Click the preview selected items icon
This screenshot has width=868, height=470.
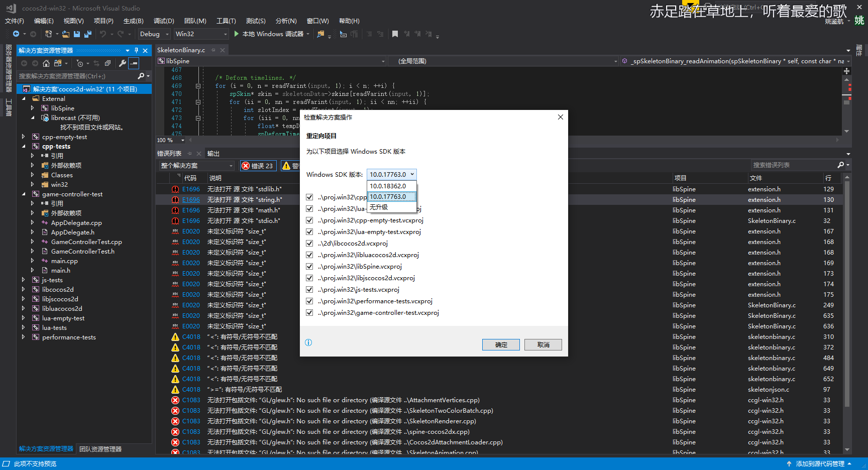pyautogui.click(x=134, y=63)
